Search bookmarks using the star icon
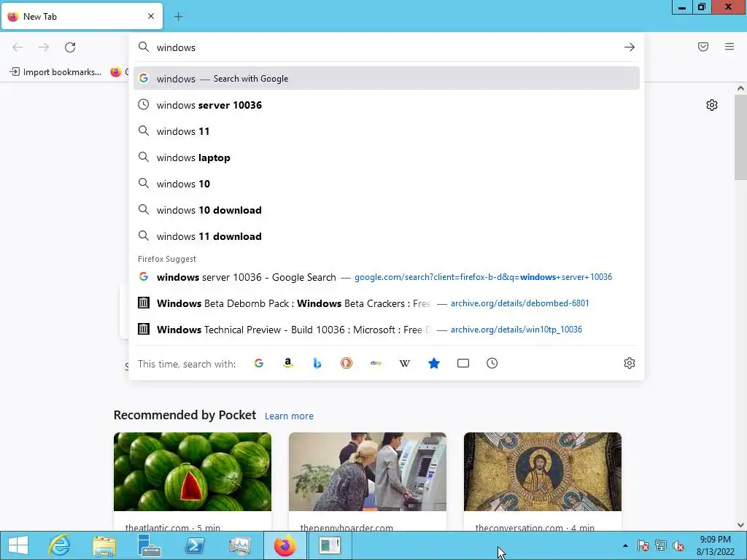This screenshot has width=747, height=560. click(x=434, y=363)
